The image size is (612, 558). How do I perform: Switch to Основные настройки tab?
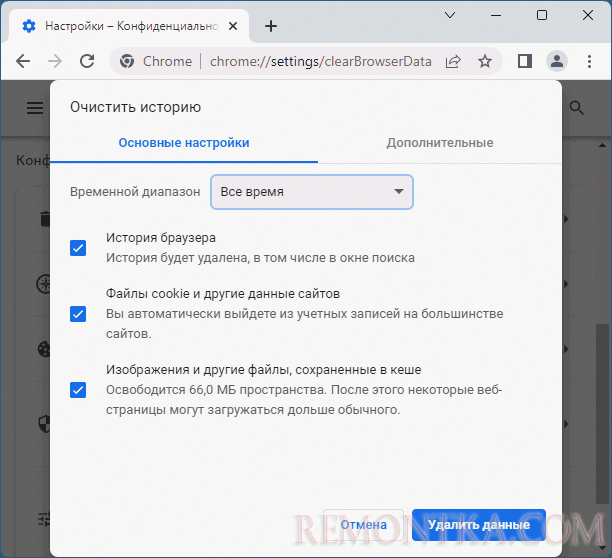[184, 143]
